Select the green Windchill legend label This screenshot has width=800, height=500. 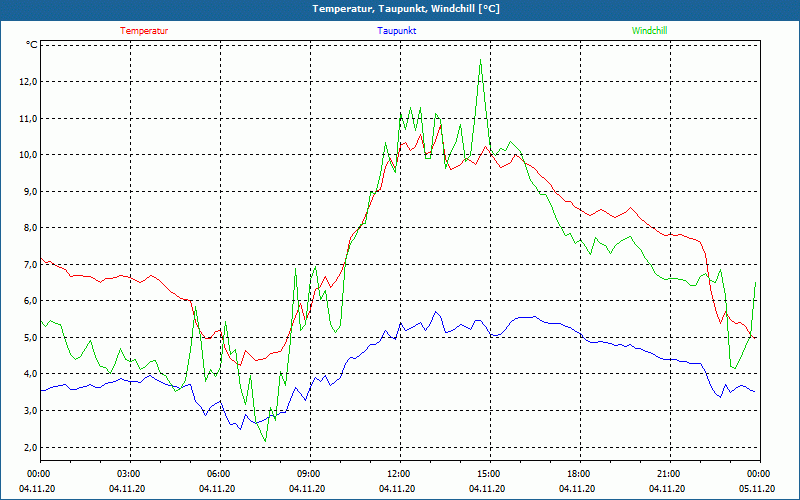649,31
